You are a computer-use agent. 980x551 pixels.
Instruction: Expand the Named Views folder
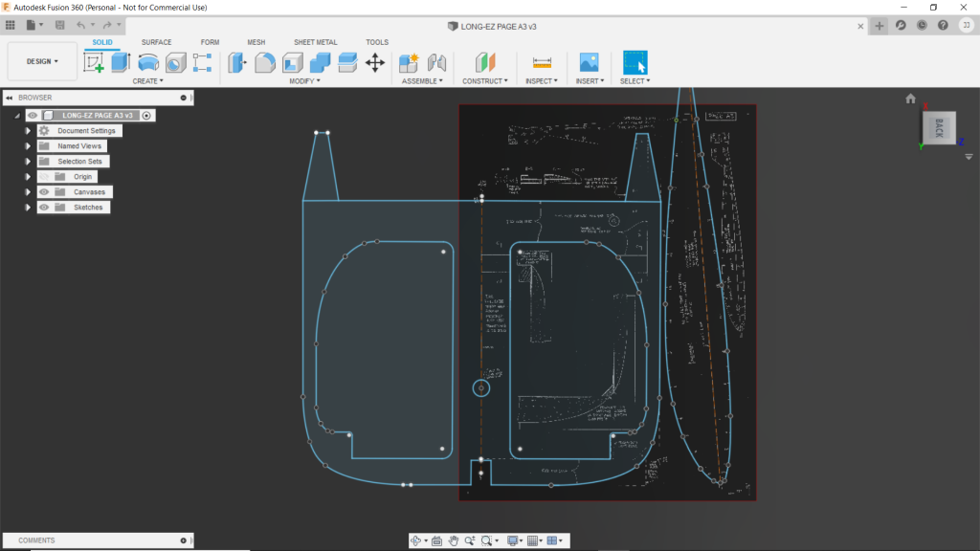(x=28, y=146)
